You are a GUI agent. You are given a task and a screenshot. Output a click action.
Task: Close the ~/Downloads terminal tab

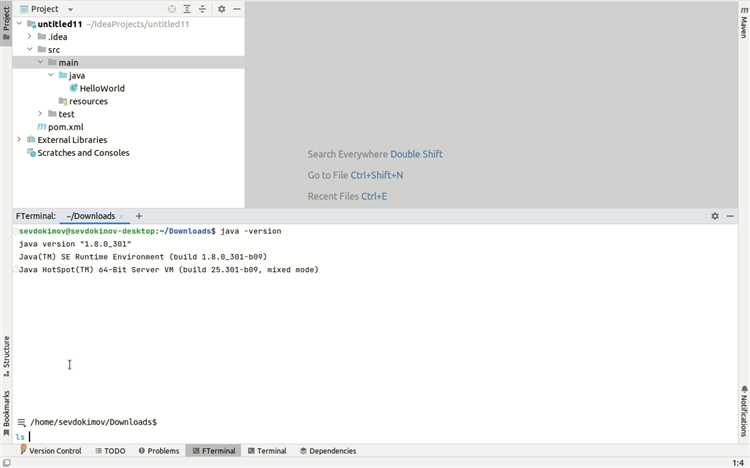click(121, 217)
